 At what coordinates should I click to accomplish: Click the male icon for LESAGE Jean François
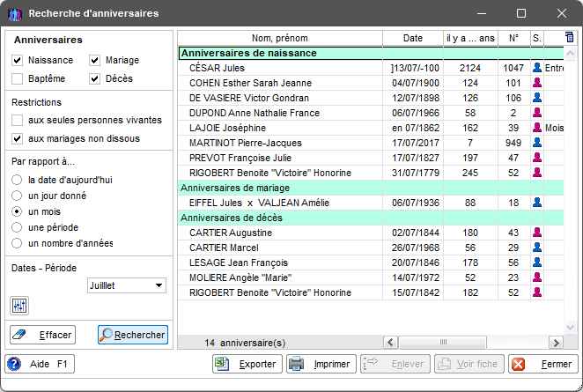(x=537, y=263)
